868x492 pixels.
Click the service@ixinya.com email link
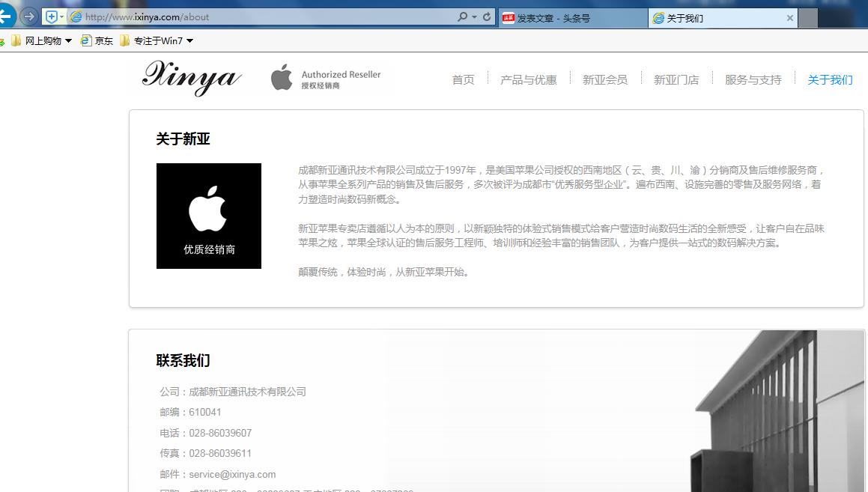point(233,474)
